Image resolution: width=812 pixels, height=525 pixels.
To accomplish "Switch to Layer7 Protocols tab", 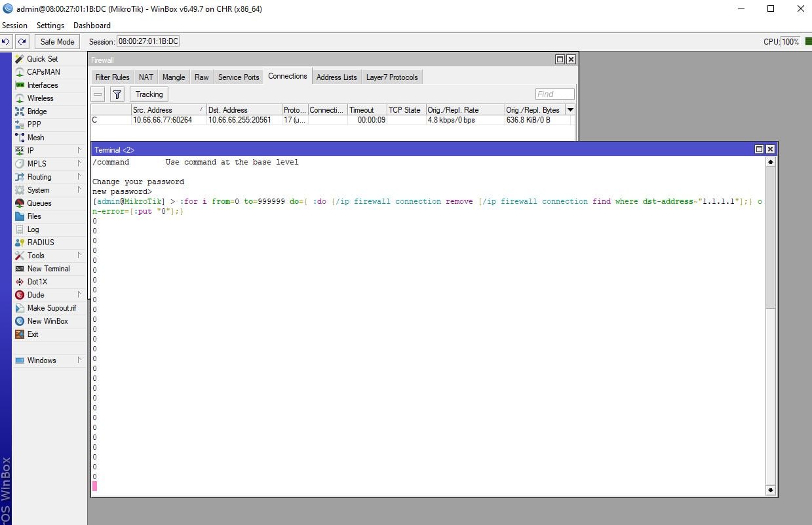I will pos(392,77).
